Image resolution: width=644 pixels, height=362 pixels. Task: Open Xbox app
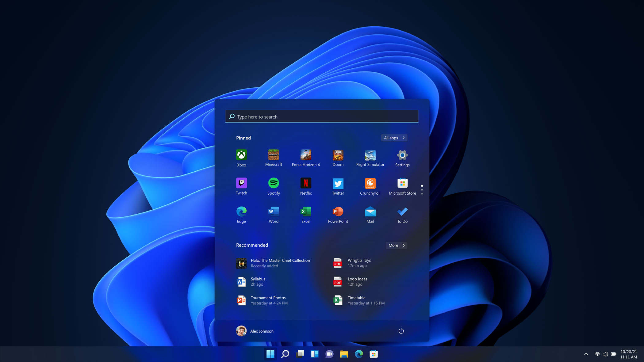242,157
